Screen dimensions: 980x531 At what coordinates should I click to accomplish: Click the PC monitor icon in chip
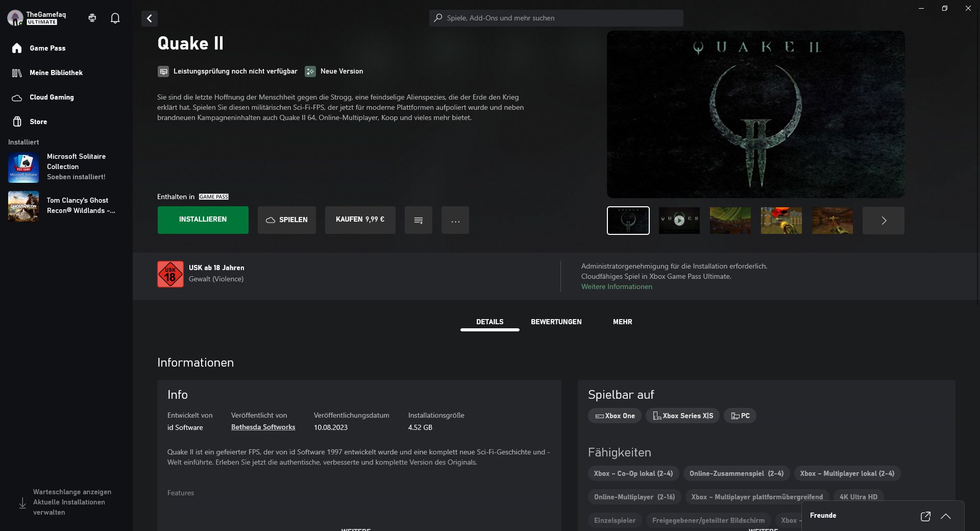tap(735, 416)
